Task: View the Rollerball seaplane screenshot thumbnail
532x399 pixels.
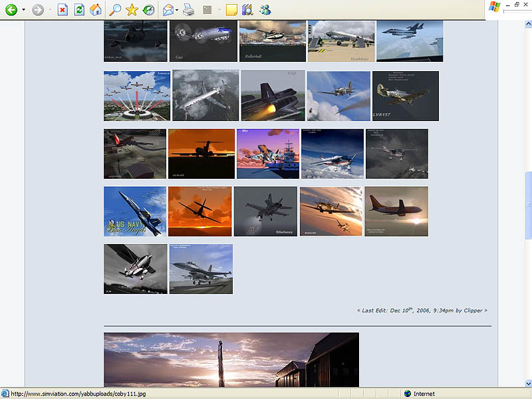Action: pyautogui.click(x=272, y=41)
